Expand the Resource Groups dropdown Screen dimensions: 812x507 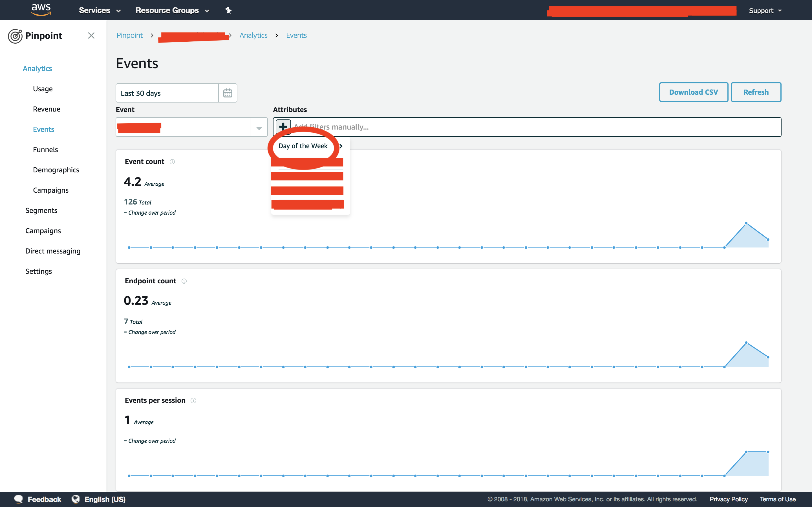(x=172, y=10)
